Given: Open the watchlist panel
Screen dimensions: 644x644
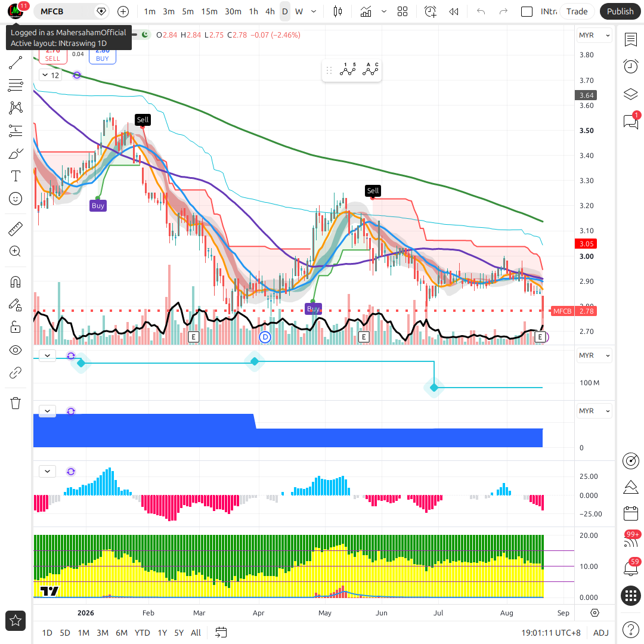Looking at the screenshot, I should (x=631, y=40).
